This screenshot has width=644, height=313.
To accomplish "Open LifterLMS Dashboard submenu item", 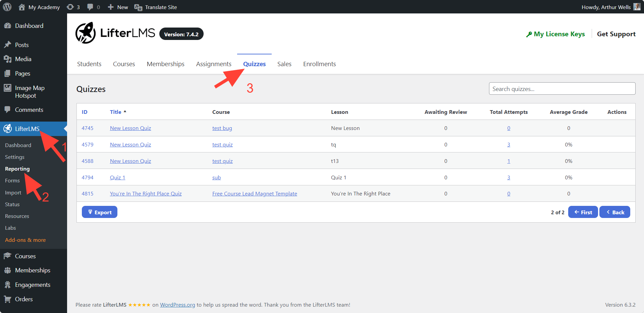I will pos(18,145).
